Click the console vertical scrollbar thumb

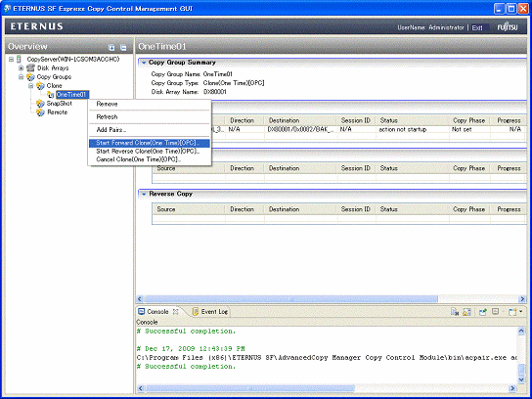click(x=521, y=369)
